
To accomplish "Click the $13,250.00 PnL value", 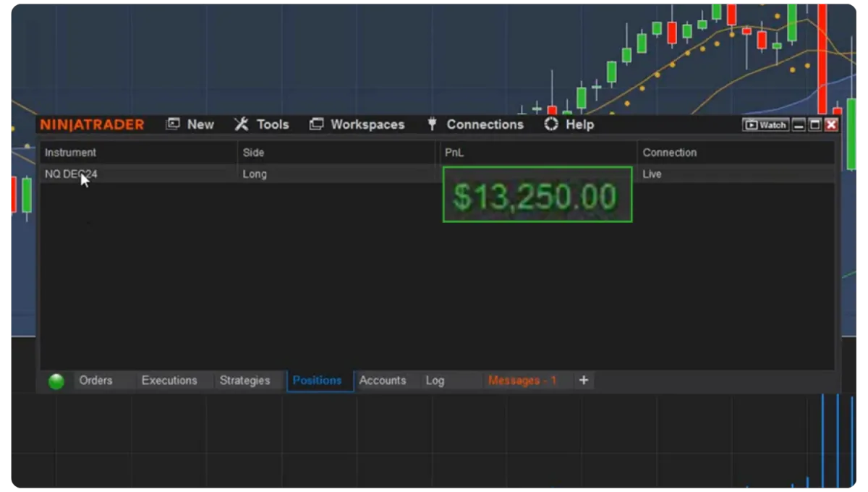I will tap(537, 196).
